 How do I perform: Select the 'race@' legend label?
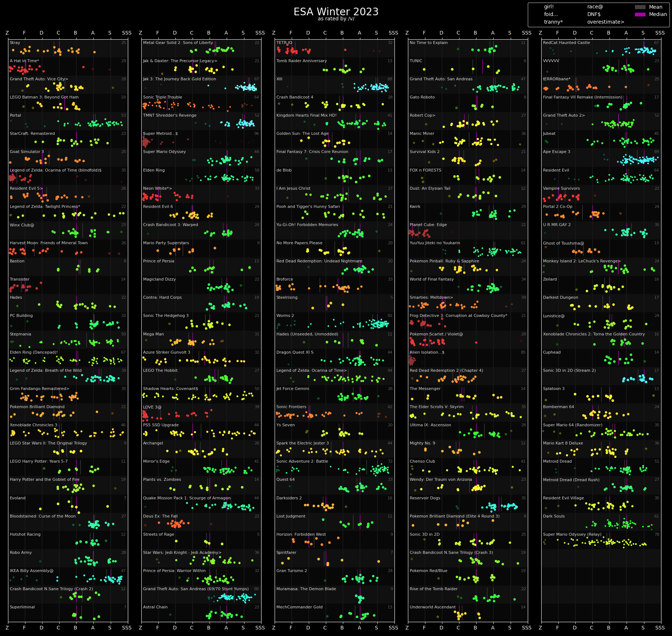[x=595, y=7]
